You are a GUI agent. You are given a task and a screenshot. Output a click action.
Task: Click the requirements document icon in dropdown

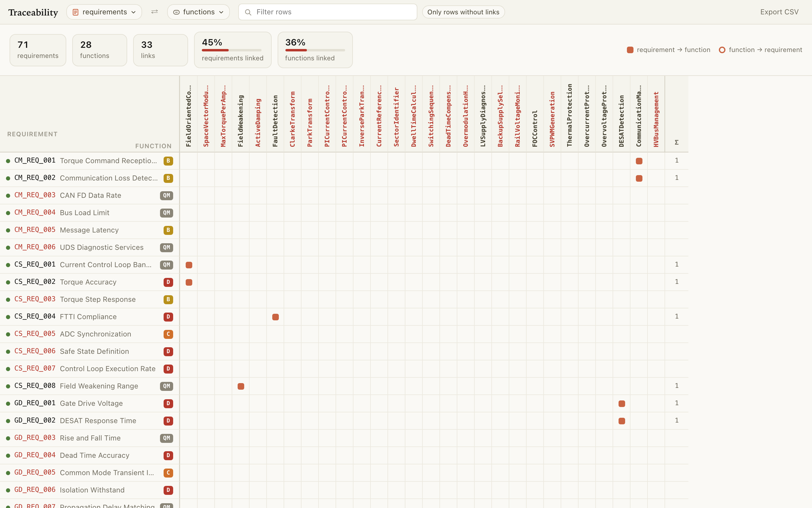coord(76,12)
